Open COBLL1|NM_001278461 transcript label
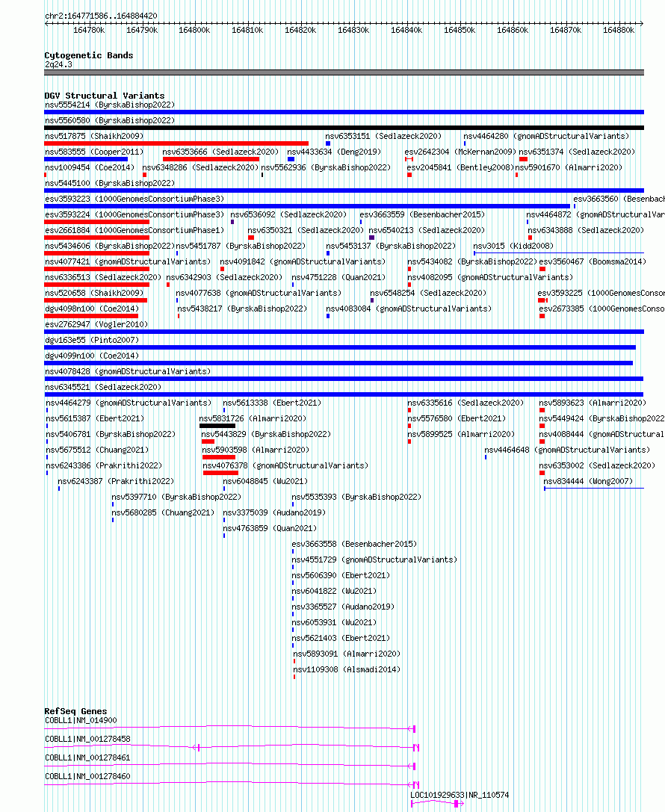Image resolution: width=665 pixels, height=812 pixels. (87, 757)
